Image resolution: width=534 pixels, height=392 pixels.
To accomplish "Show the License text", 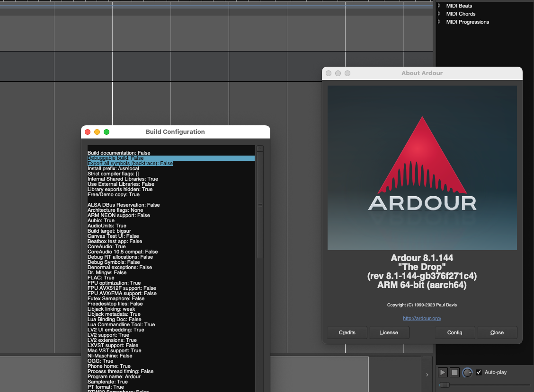I will point(389,332).
